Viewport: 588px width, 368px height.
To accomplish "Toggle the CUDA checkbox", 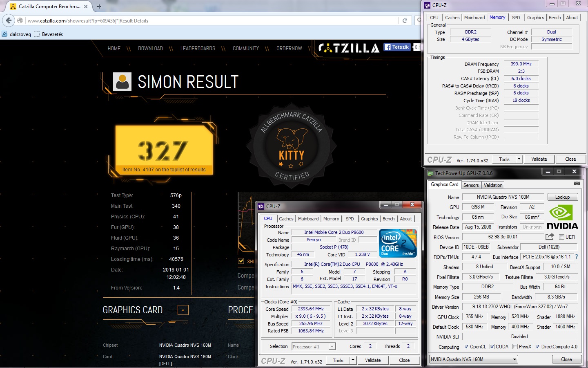I will click(492, 347).
